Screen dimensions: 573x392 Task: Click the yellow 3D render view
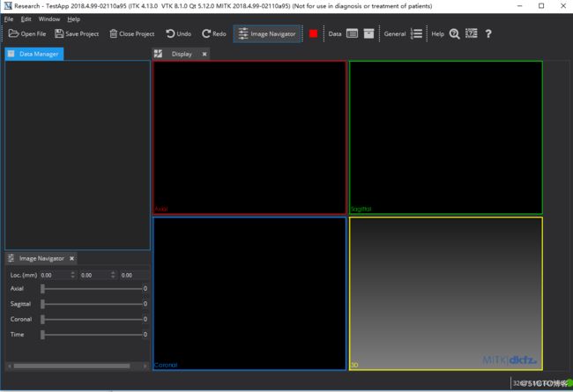point(446,293)
